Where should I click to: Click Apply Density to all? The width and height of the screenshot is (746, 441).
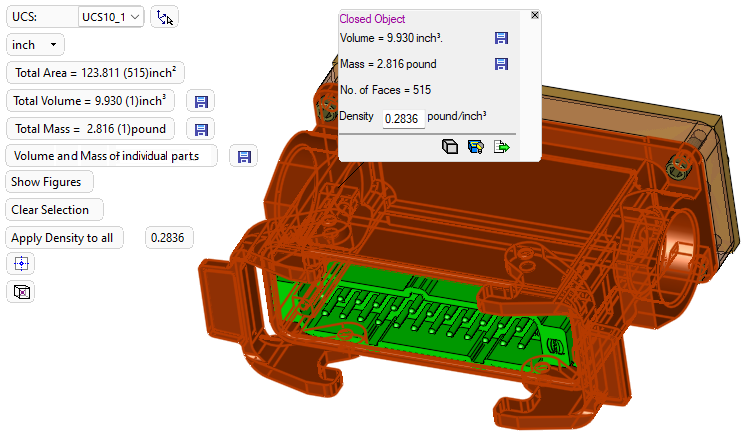[64, 238]
